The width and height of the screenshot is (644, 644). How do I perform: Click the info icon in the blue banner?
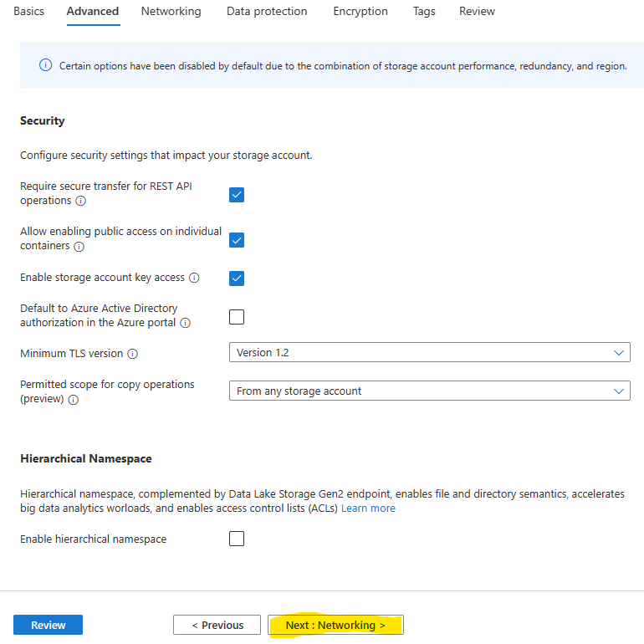(x=46, y=65)
